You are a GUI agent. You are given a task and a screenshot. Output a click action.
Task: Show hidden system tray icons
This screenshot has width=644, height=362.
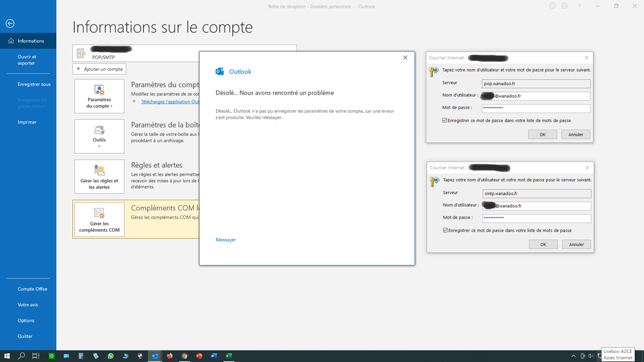click(573, 356)
